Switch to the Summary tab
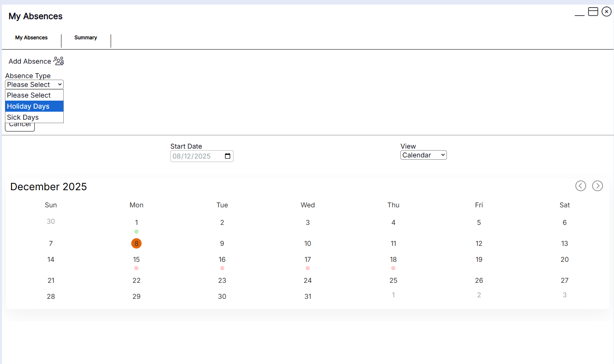Screen dimensions: 614x364 pos(85,38)
